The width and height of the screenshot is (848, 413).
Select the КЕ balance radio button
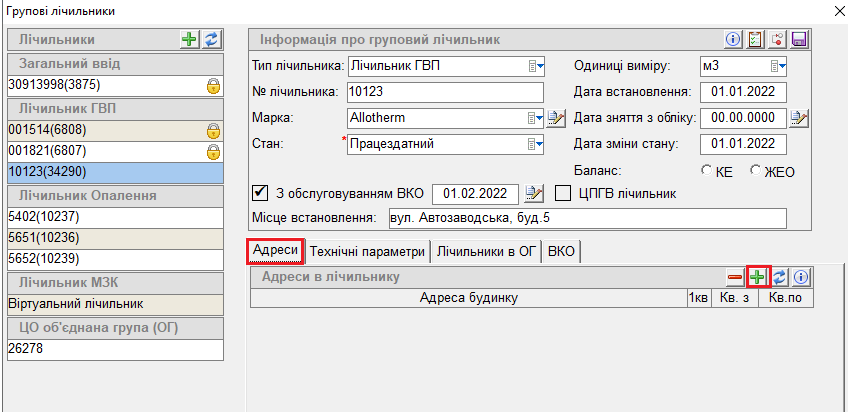point(708,171)
